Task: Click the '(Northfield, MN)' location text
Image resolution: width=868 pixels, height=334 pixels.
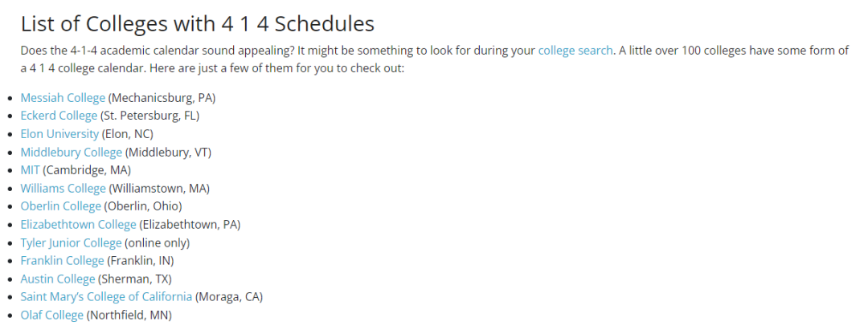Action: click(x=129, y=315)
